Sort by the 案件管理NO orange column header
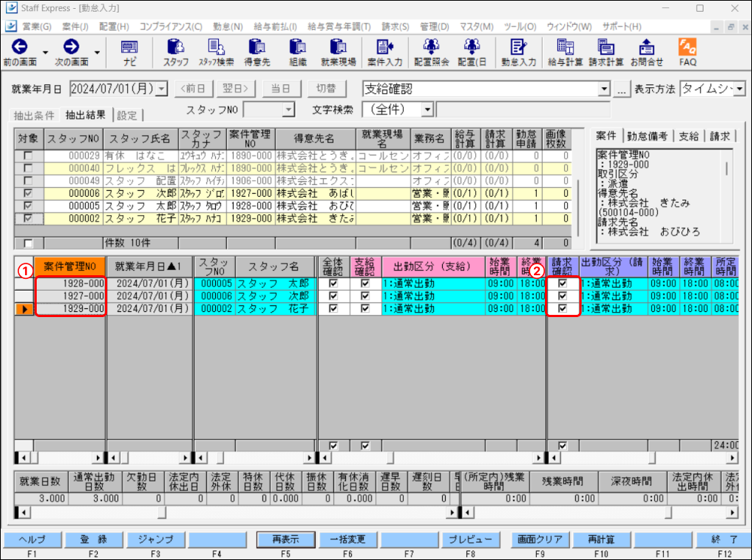This screenshot has height=560, width=752. [70, 266]
